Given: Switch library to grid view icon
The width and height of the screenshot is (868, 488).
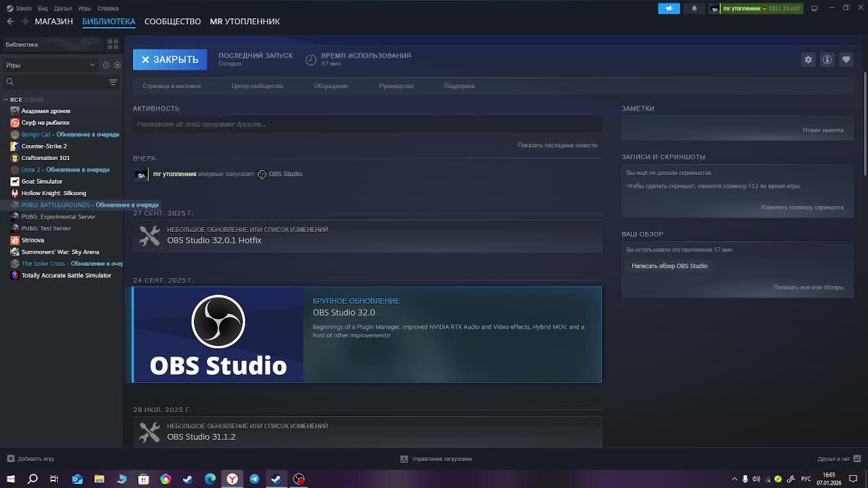Looking at the screenshot, I should pyautogui.click(x=113, y=44).
